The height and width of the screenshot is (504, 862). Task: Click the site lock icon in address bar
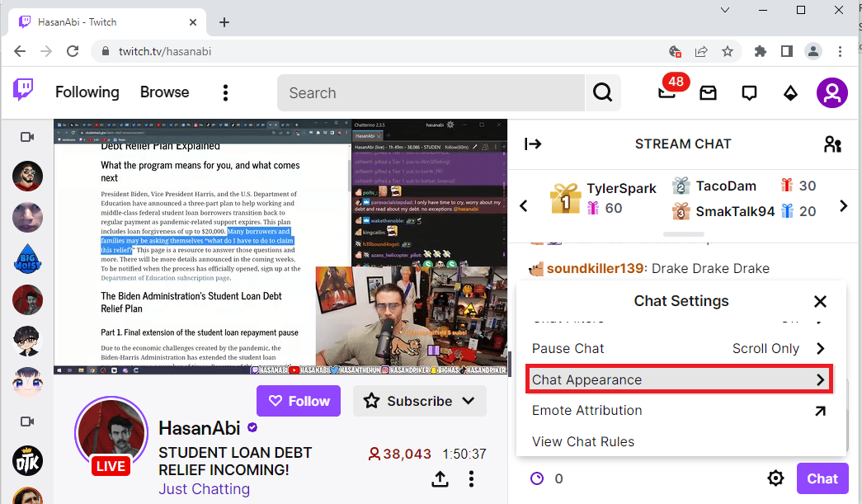[x=105, y=51]
